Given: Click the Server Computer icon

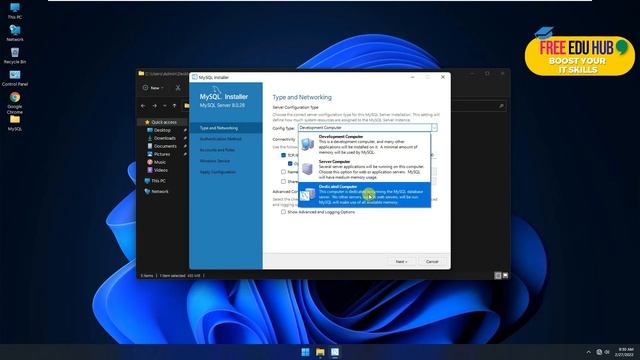Looking at the screenshot, I should 307,169.
